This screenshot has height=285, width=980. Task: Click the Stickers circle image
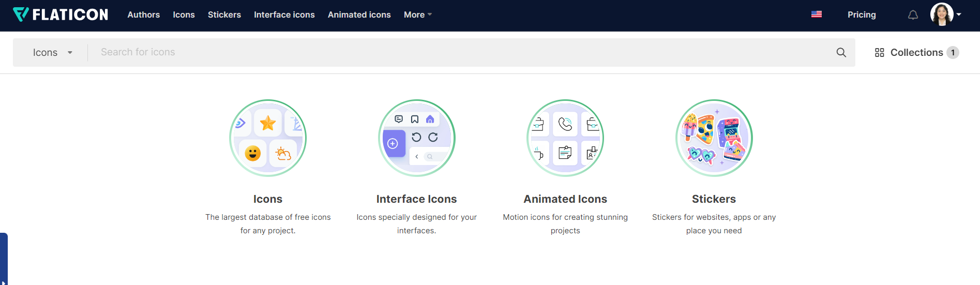coord(714,138)
